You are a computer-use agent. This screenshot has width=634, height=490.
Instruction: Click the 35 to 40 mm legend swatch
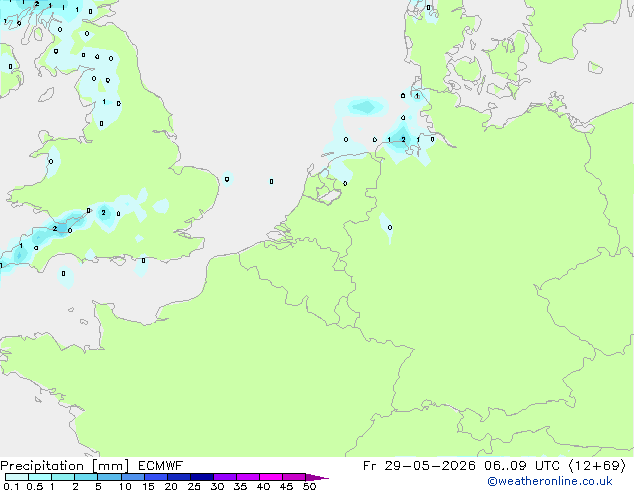(x=248, y=477)
